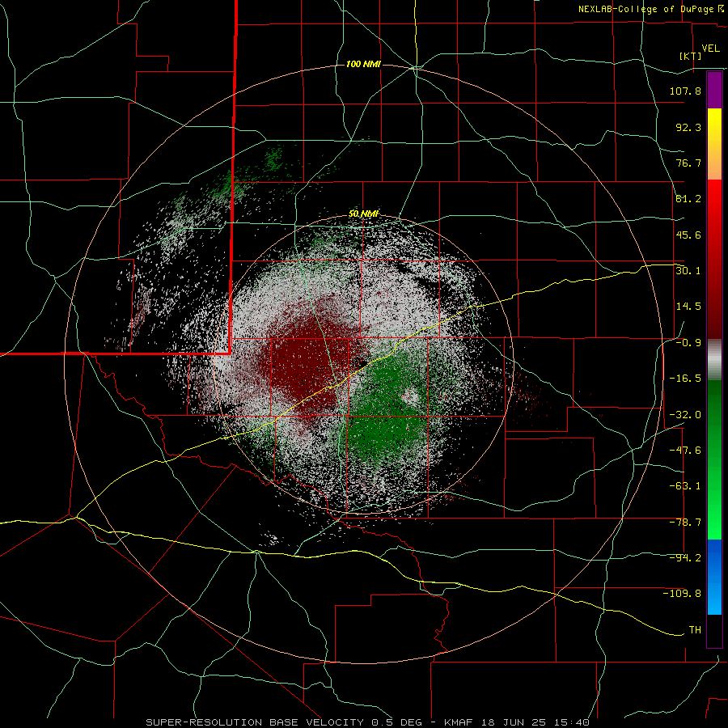This screenshot has width=728, height=728.
Task: Click the 30.1 velocity scale value
Action: (x=688, y=271)
